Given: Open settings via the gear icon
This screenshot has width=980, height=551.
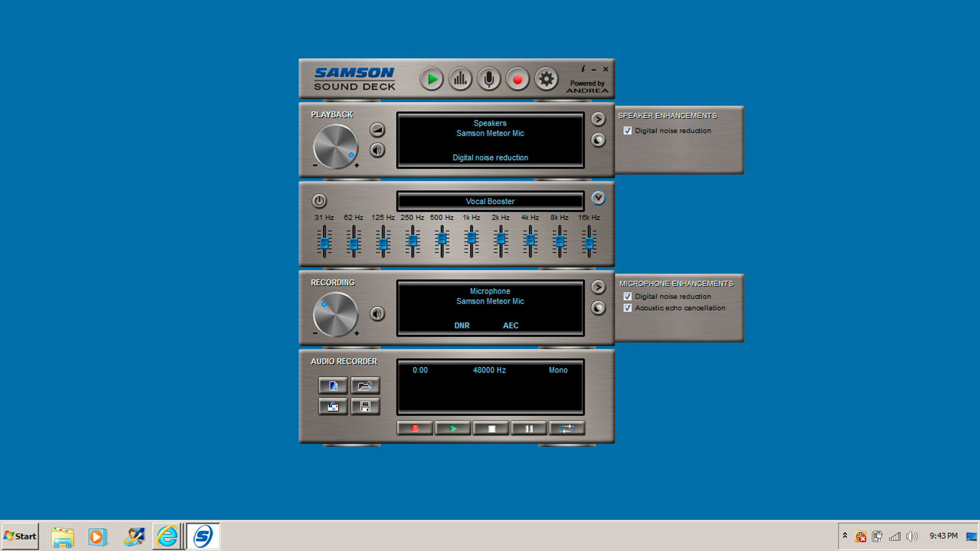Looking at the screenshot, I should (x=546, y=79).
